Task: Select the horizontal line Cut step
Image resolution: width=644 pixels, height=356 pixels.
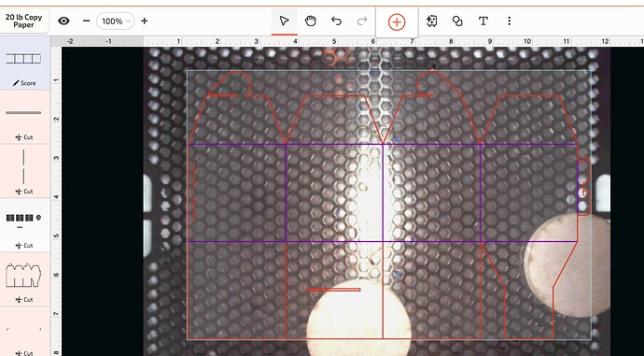Action: pos(25,117)
